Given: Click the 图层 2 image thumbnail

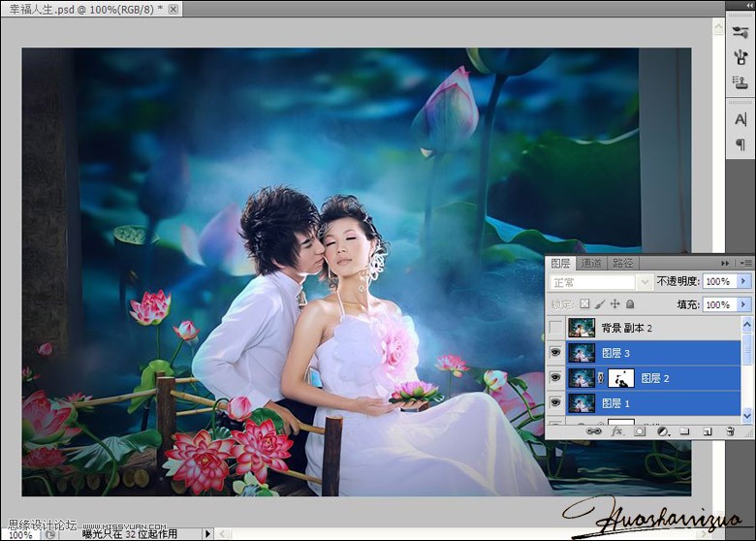Looking at the screenshot, I should tap(582, 378).
